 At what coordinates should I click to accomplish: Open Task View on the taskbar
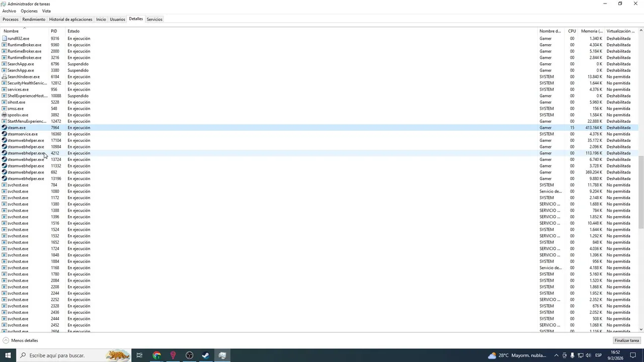click(x=139, y=355)
